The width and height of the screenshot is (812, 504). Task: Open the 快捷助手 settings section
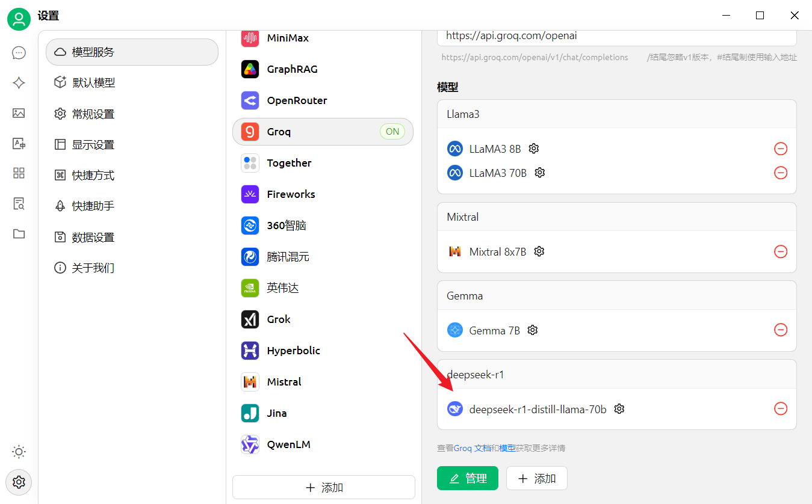pyautogui.click(x=132, y=206)
